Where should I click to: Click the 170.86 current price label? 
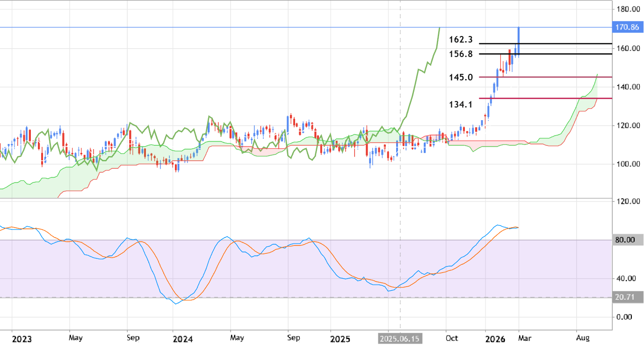(627, 28)
